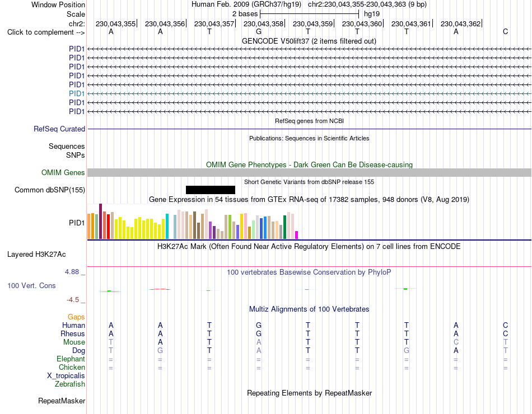Image resolution: width=532 pixels, height=414 pixels.
Task: Click the position label 230,043,355
Action: tap(115, 23)
